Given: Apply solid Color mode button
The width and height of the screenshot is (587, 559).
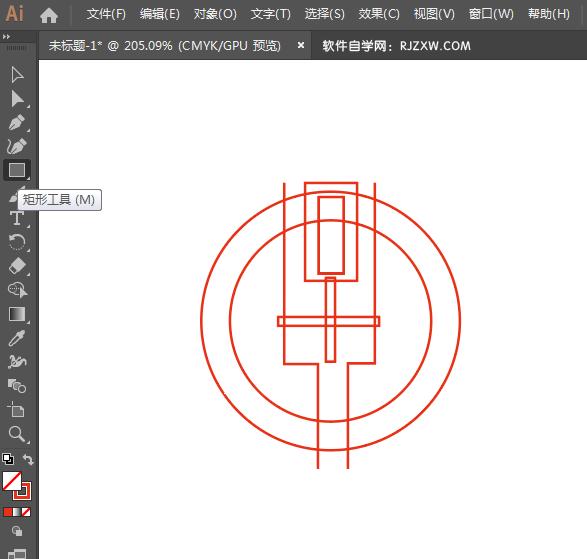Looking at the screenshot, I should (7, 512).
